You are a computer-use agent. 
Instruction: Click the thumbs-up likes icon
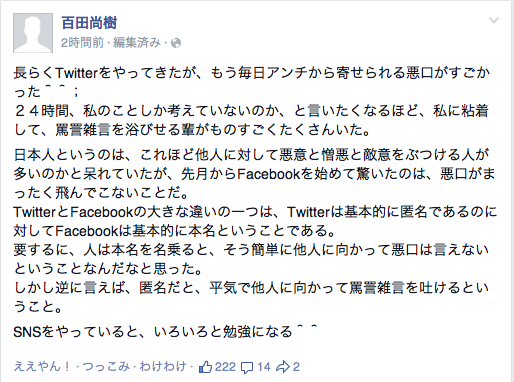[x=205, y=367]
